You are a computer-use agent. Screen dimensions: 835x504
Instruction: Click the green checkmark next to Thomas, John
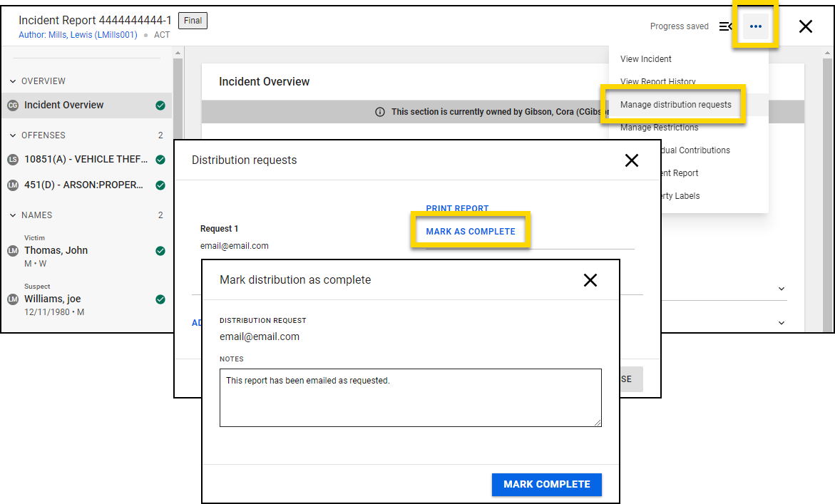tap(160, 251)
